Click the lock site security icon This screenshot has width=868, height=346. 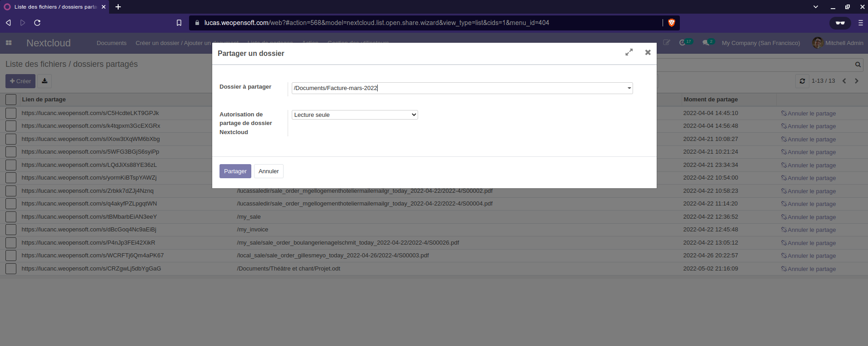pos(197,23)
